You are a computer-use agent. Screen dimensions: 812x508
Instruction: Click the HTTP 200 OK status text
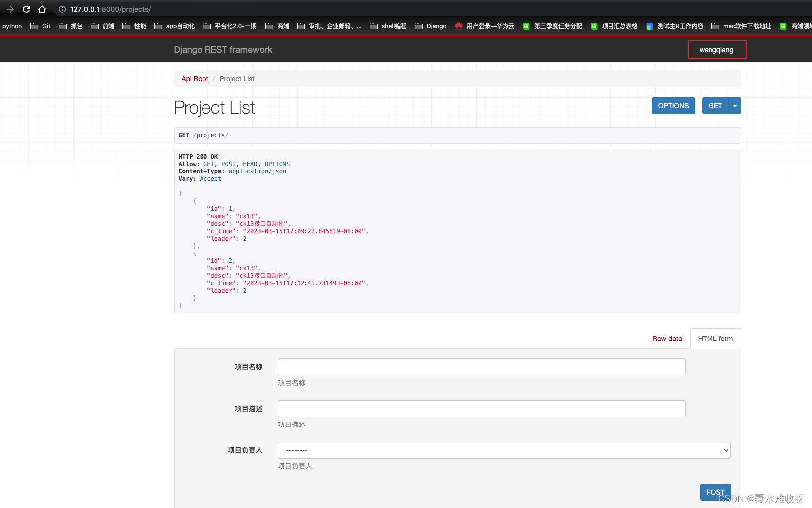(198, 157)
